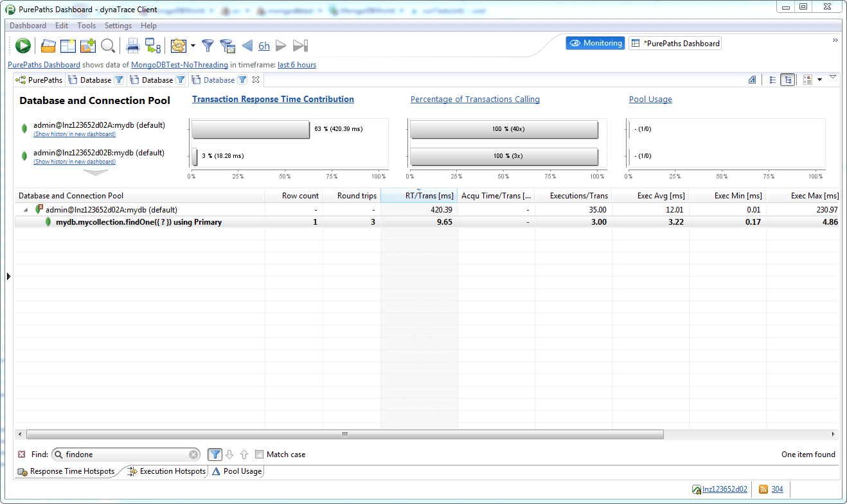Switch to the second Database tab
This screenshot has width=847, height=504.
click(157, 80)
